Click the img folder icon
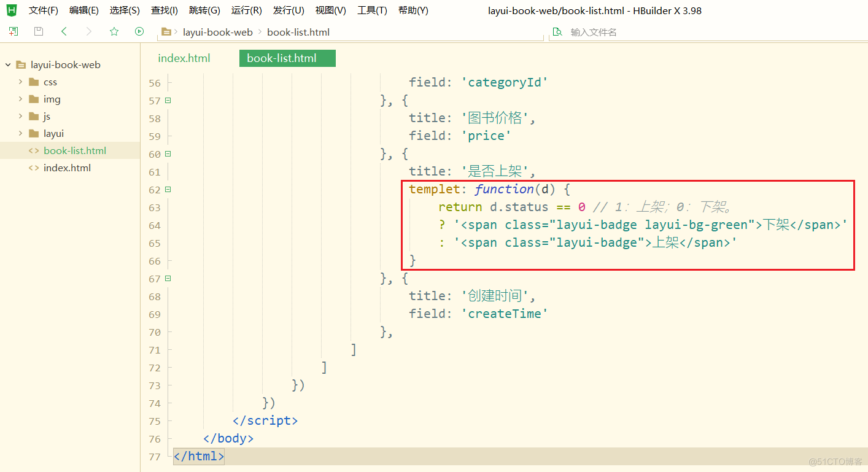Image resolution: width=868 pixels, height=472 pixels. tap(34, 99)
